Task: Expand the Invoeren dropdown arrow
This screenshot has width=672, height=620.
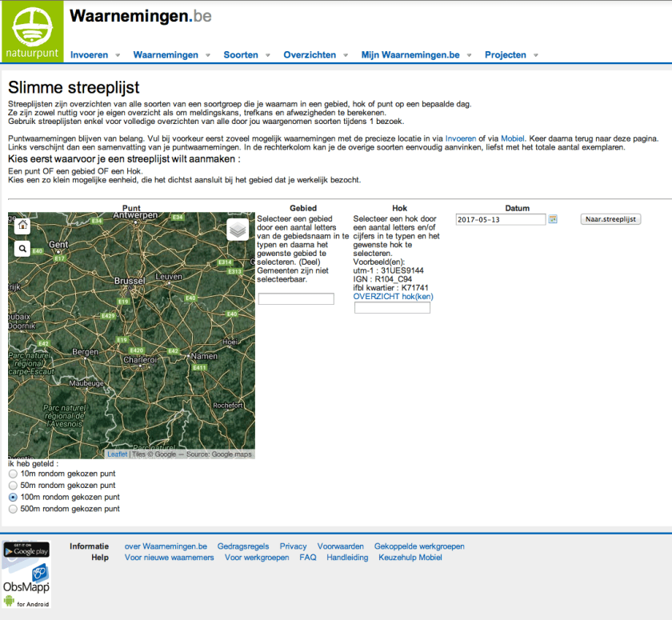Action: coord(118,55)
